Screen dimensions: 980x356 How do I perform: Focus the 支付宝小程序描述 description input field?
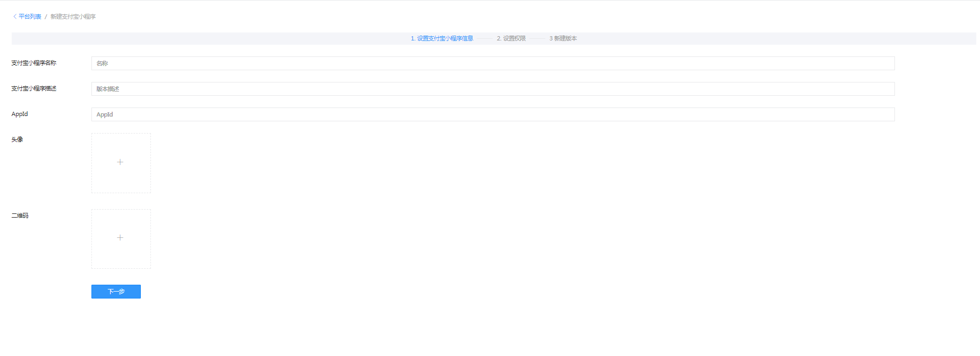pos(493,89)
